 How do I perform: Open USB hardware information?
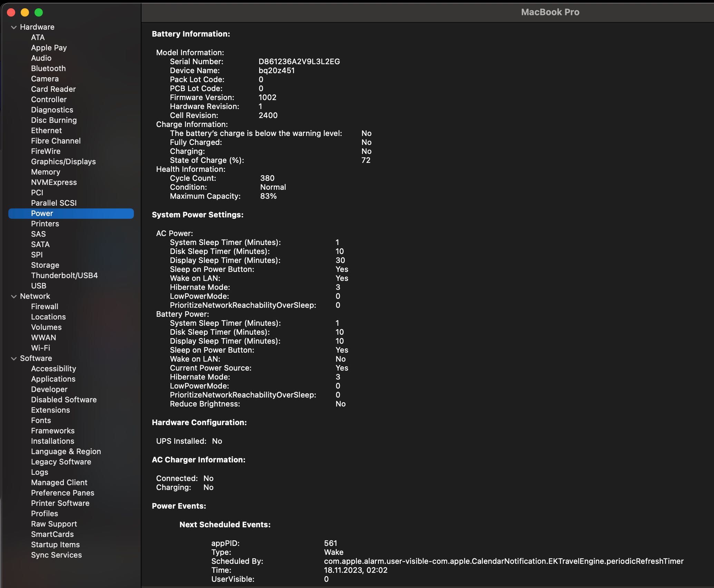39,286
